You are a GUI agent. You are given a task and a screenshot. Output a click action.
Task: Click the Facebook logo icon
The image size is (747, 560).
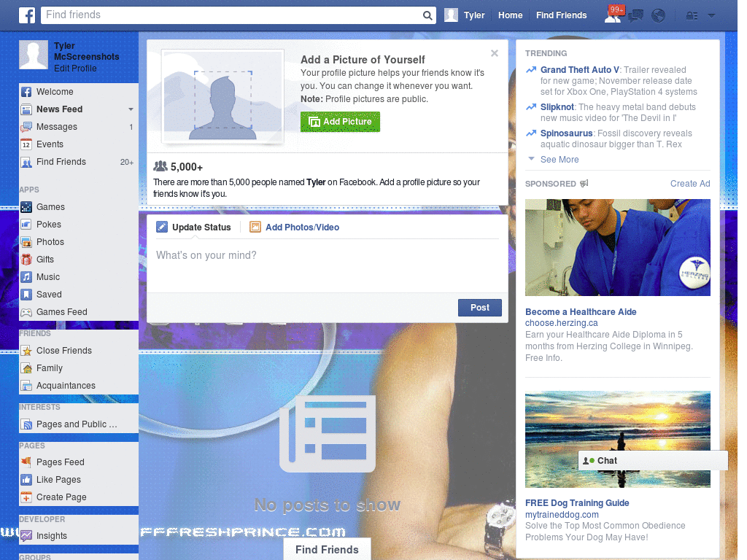(27, 15)
